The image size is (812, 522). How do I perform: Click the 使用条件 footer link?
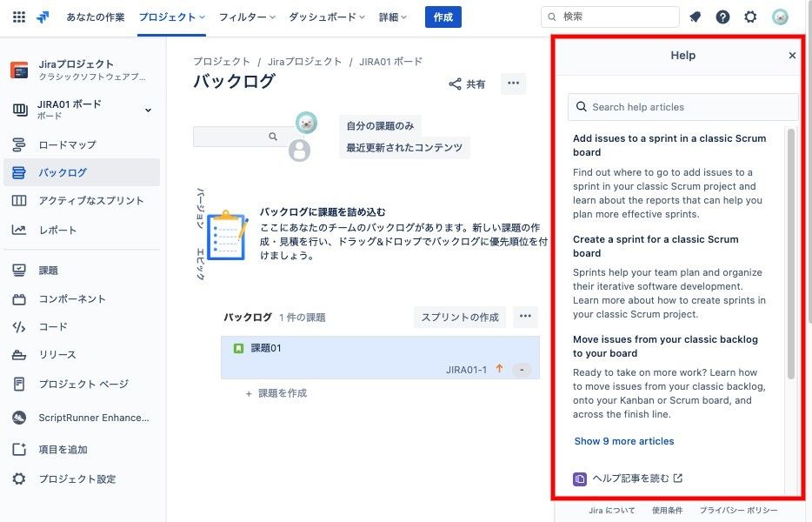click(667, 511)
